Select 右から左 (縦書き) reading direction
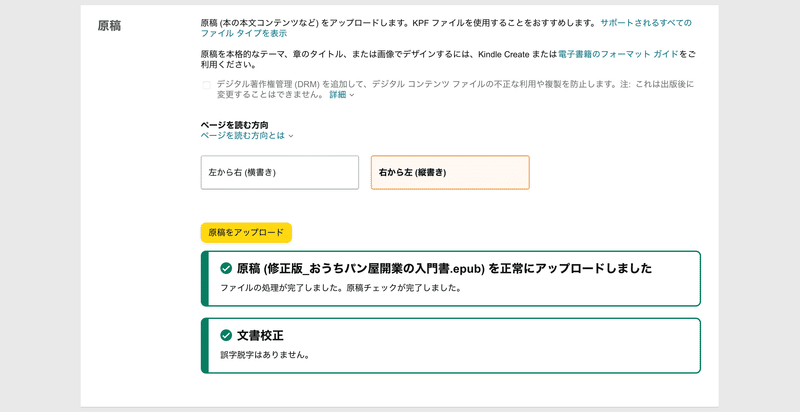Screen dimensions: 800x412 pyautogui.click(x=450, y=172)
